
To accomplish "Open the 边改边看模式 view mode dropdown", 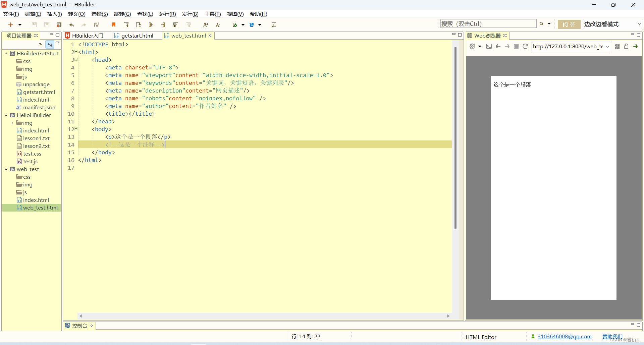I will tap(612, 24).
